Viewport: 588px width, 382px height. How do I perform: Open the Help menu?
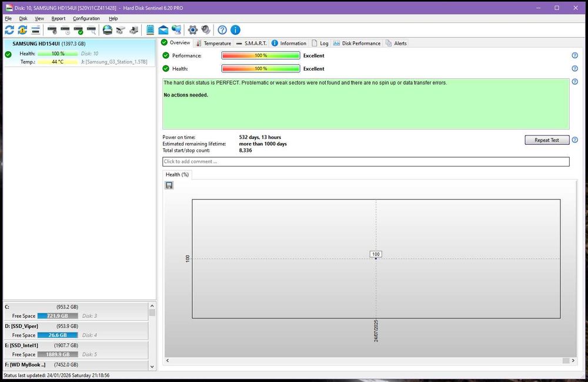click(x=113, y=18)
